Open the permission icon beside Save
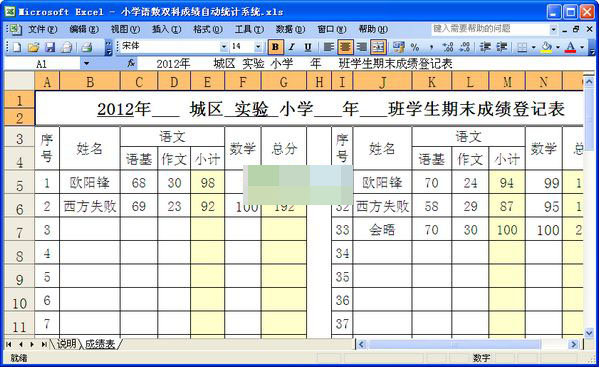Viewport: 599px width, 367px height. (66, 47)
